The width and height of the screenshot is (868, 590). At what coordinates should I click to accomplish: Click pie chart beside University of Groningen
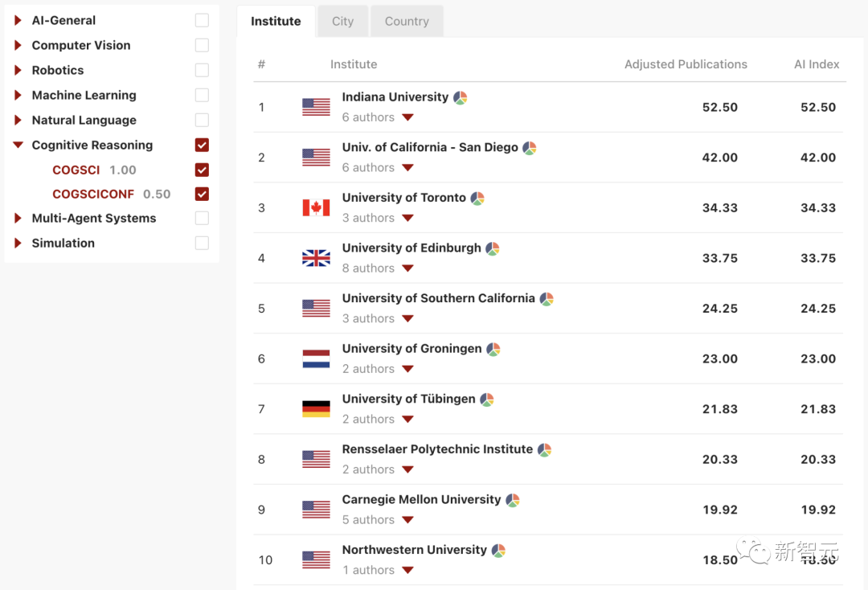coord(493,349)
